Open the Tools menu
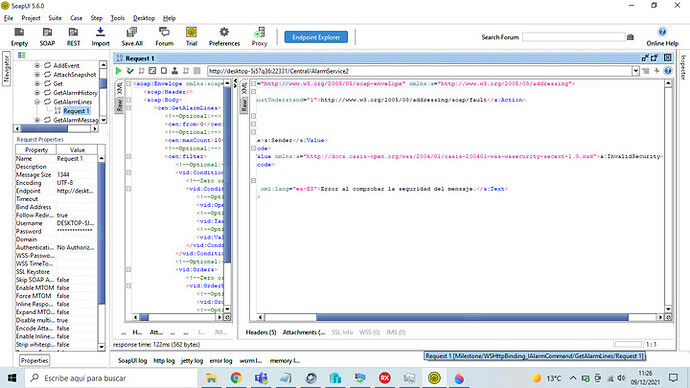Screen dimensions: 690x388 click(x=117, y=18)
